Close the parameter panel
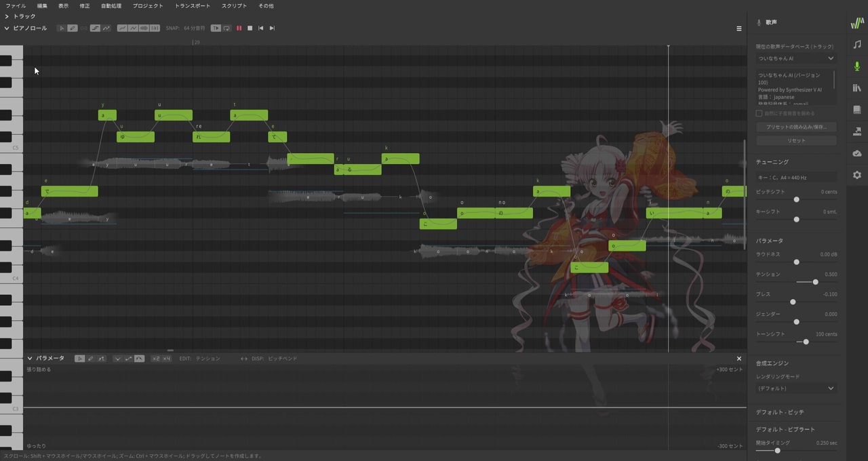This screenshot has width=868, height=461. (739, 358)
